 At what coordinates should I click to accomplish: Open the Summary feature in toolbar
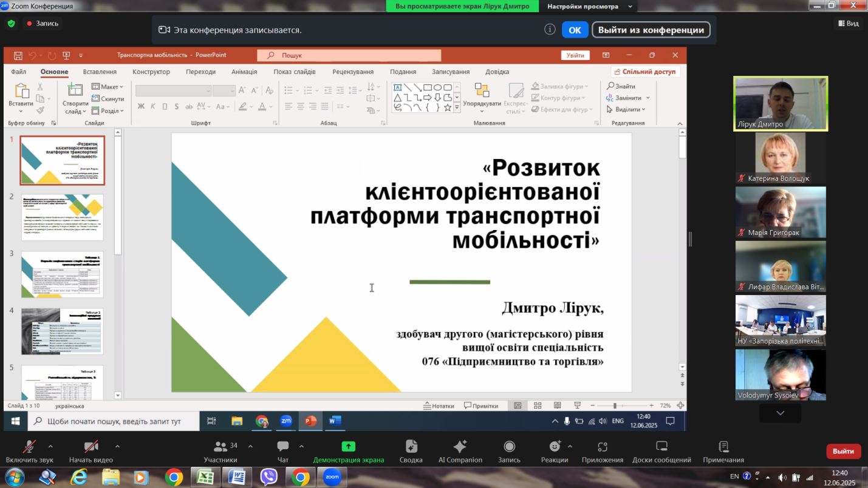point(411,447)
